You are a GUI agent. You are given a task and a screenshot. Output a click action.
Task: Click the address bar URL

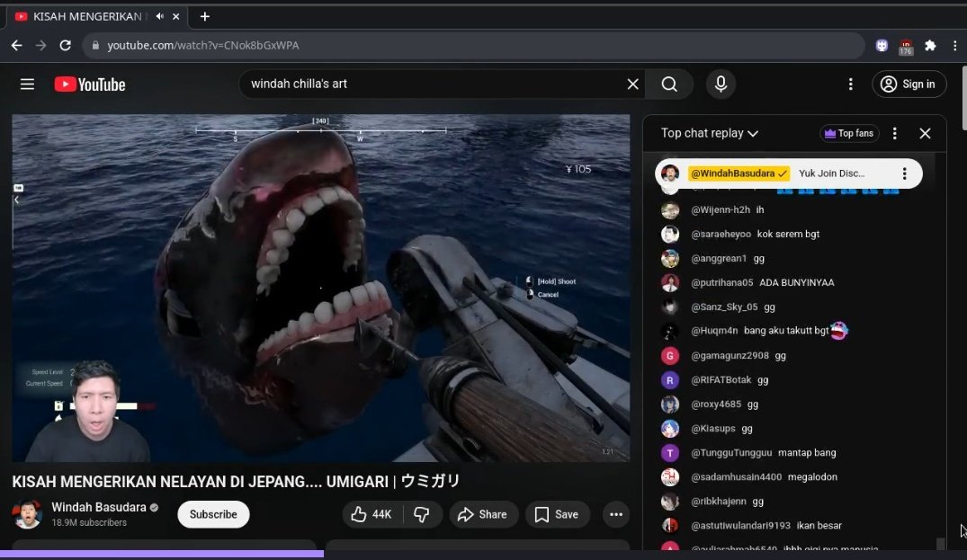(203, 45)
